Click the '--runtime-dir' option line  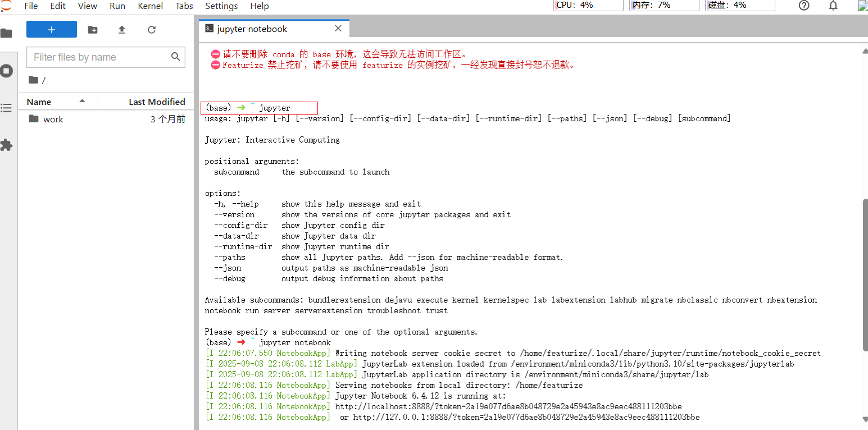[x=302, y=246]
